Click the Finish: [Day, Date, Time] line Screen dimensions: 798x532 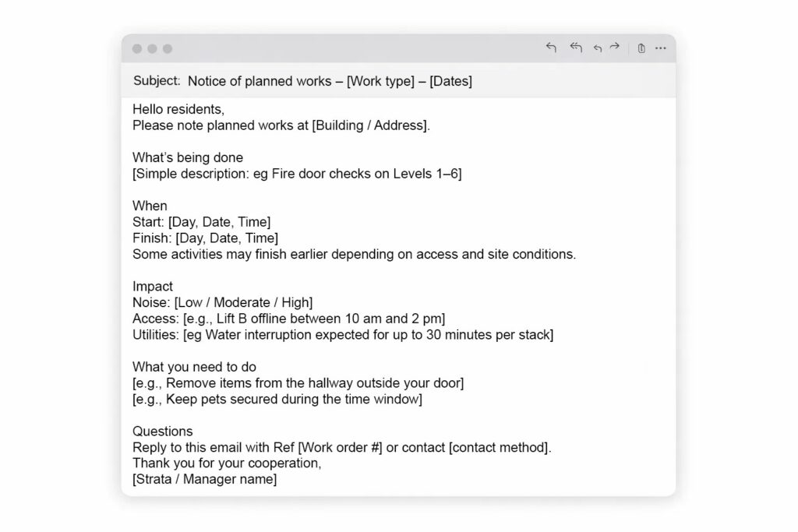(205, 238)
